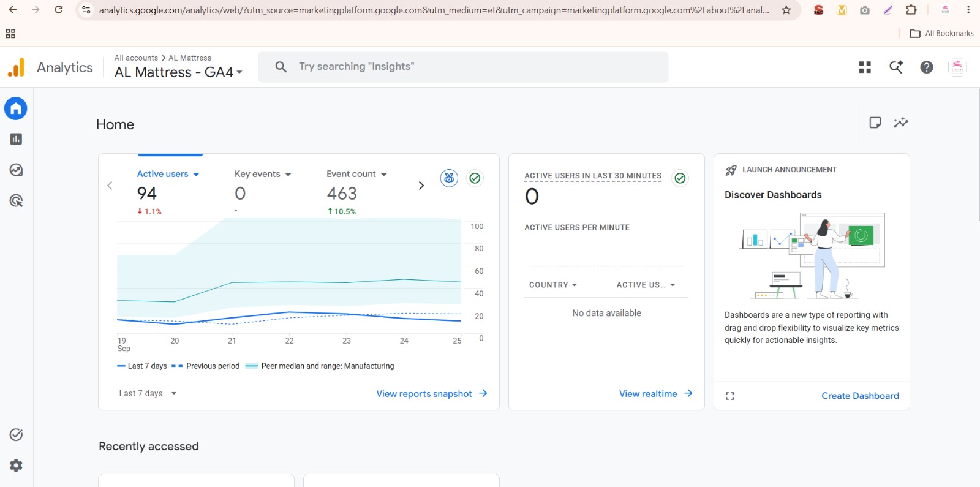Click the Insights search field
Image resolution: width=980 pixels, height=487 pixels.
463,67
